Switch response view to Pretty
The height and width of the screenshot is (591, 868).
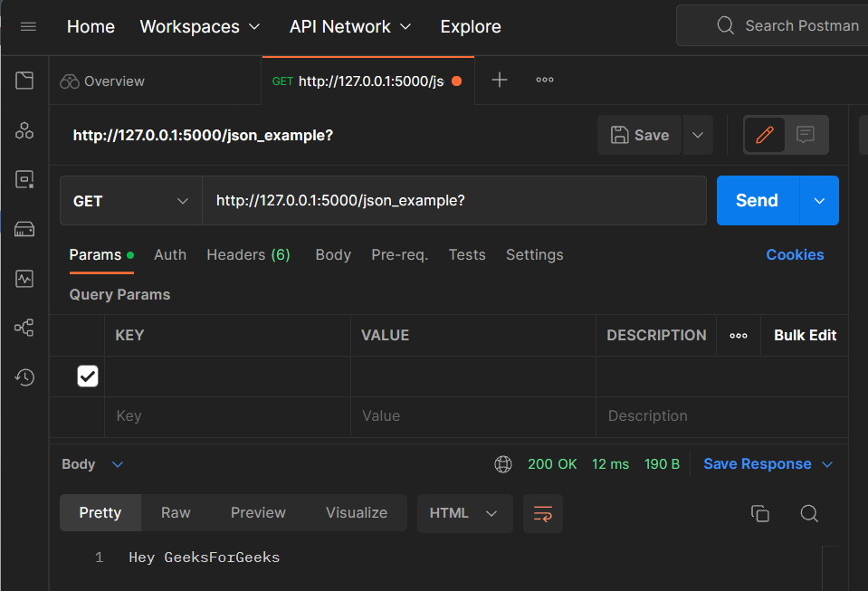[x=100, y=513]
